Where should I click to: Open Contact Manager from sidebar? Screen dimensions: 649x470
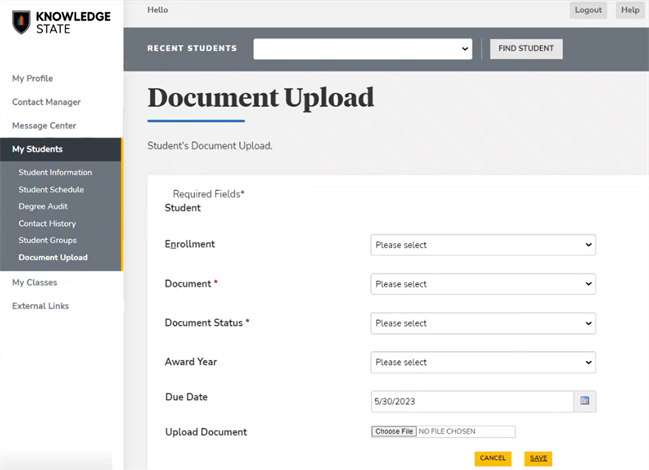click(x=46, y=102)
